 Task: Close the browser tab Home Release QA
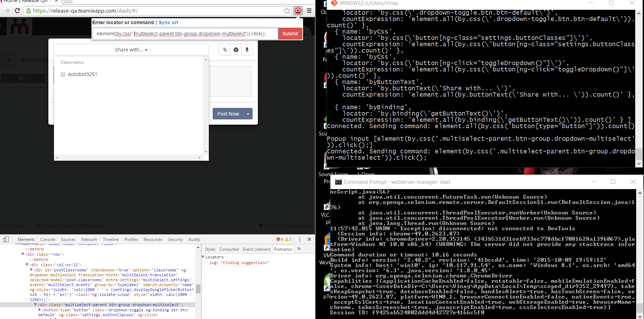click(x=56, y=1)
